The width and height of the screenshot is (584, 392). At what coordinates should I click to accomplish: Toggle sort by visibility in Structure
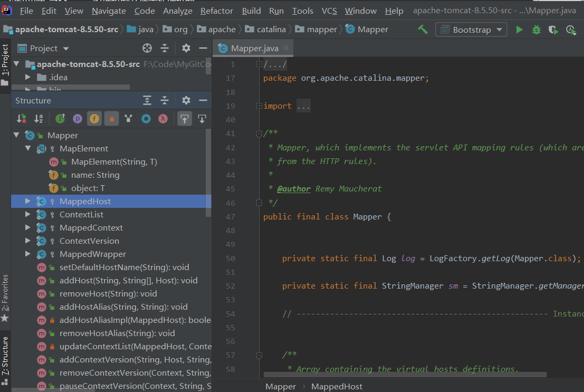(21, 119)
